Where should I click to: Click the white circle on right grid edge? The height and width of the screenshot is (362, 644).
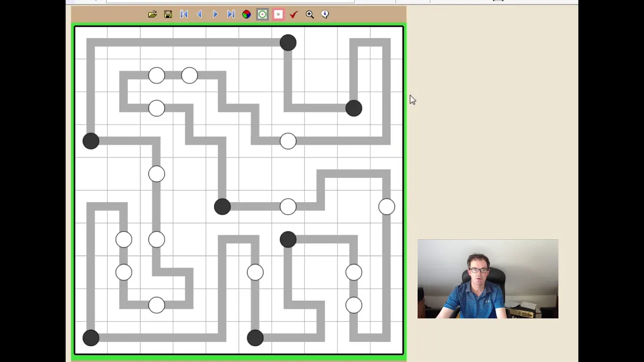386,207
